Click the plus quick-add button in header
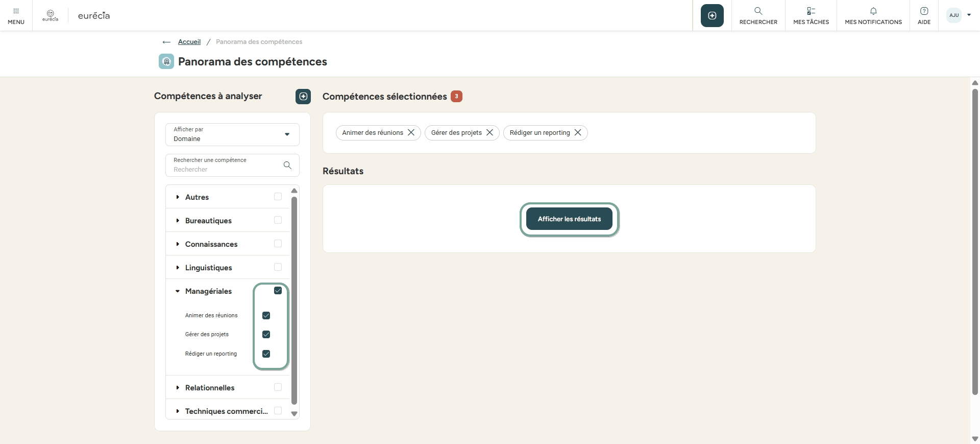Viewport: 980px width, 444px height. click(712, 16)
